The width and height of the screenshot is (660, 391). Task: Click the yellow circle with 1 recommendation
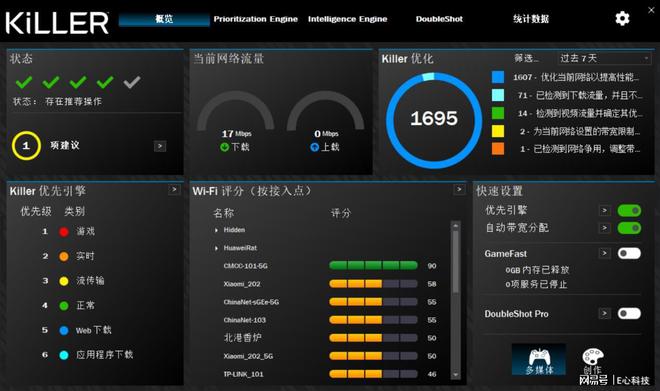point(26,146)
